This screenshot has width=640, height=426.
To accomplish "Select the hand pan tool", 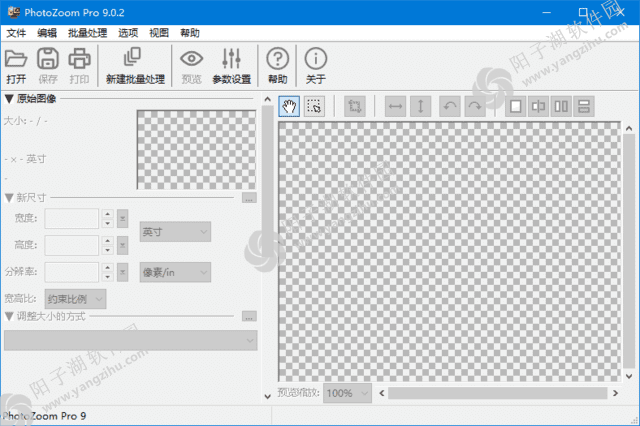I will pos(289,106).
